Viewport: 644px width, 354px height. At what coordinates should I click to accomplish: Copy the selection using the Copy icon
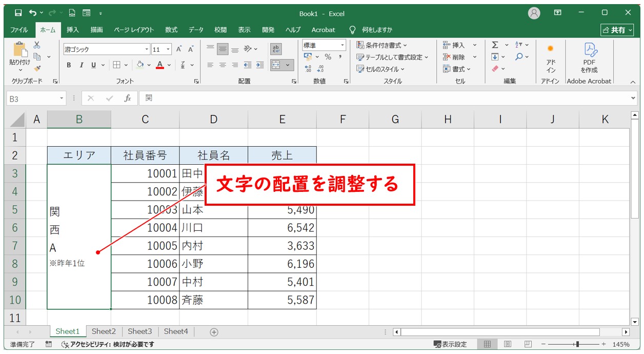(x=37, y=56)
